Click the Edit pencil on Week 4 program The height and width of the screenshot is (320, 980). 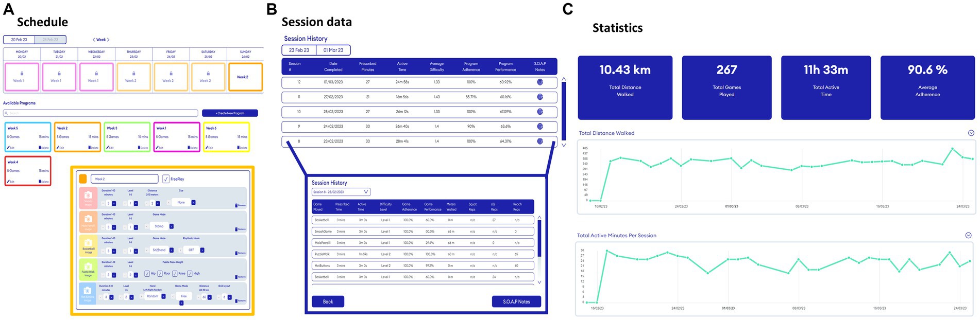click(x=10, y=182)
